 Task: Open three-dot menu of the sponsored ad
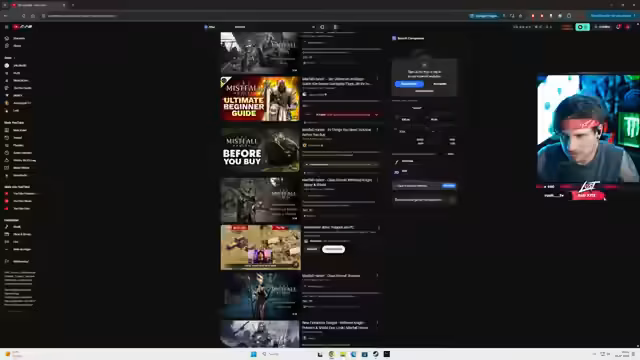378,228
